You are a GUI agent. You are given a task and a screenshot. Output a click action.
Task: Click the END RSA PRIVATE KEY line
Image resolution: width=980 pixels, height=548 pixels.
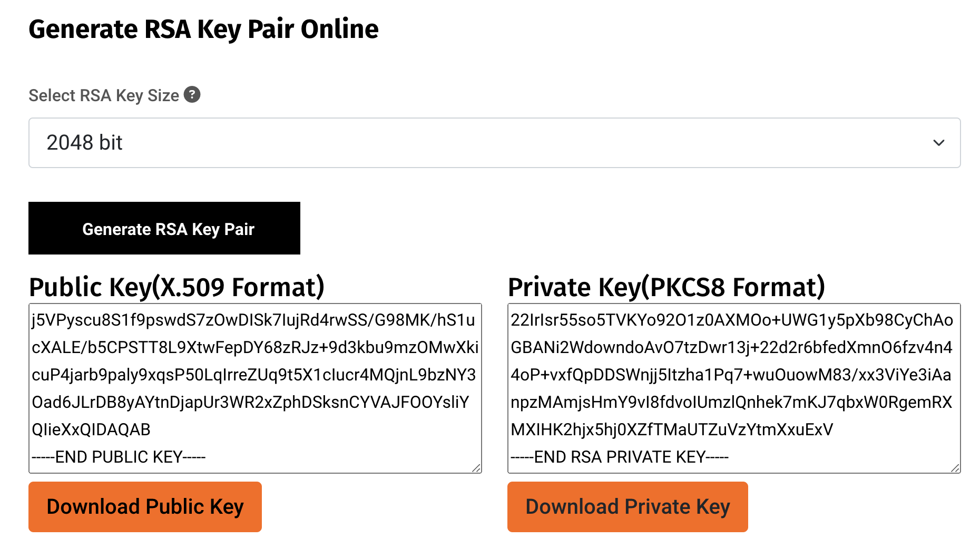coord(620,457)
